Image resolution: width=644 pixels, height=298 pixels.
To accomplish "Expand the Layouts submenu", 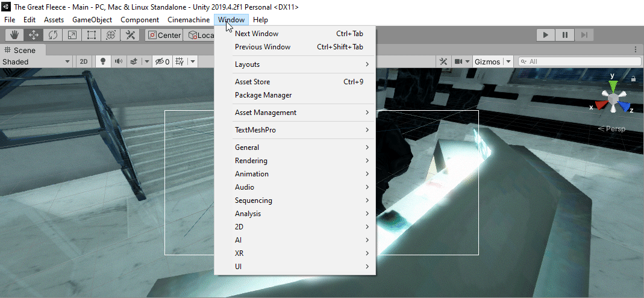I will coord(295,64).
